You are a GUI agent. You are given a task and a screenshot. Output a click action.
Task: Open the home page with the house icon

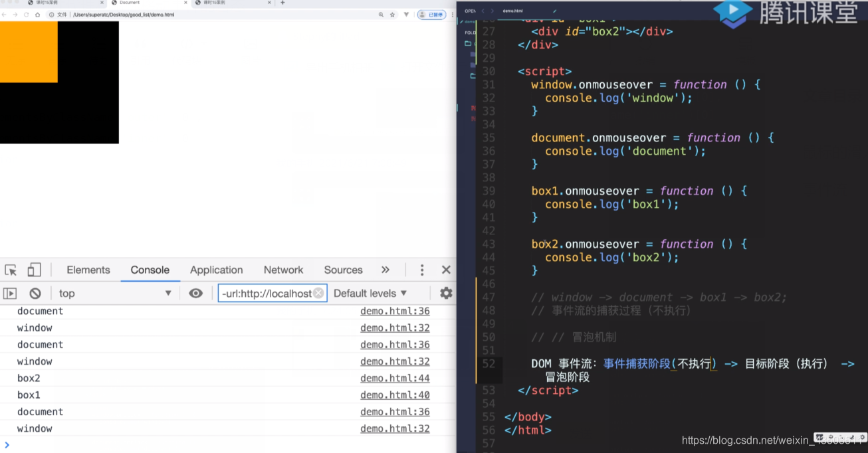coord(39,15)
